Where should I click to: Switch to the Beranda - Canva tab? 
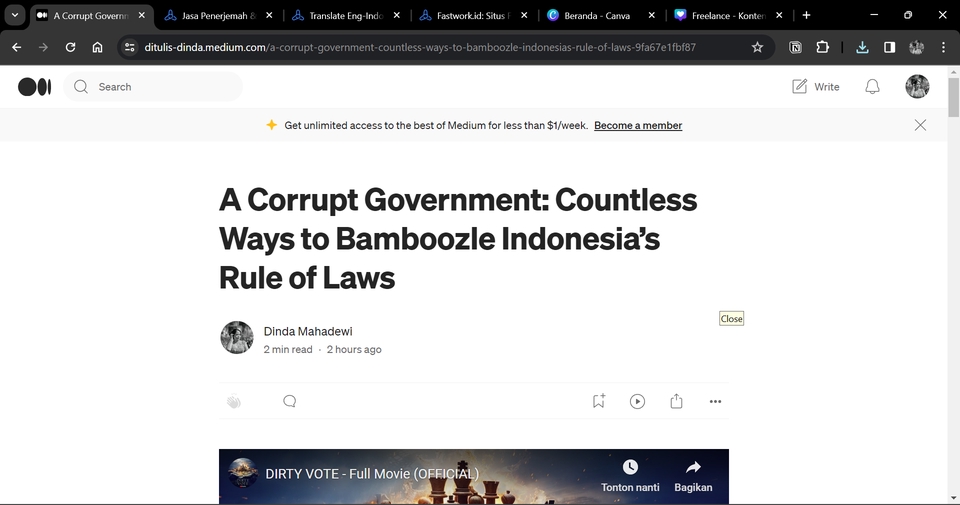597,15
